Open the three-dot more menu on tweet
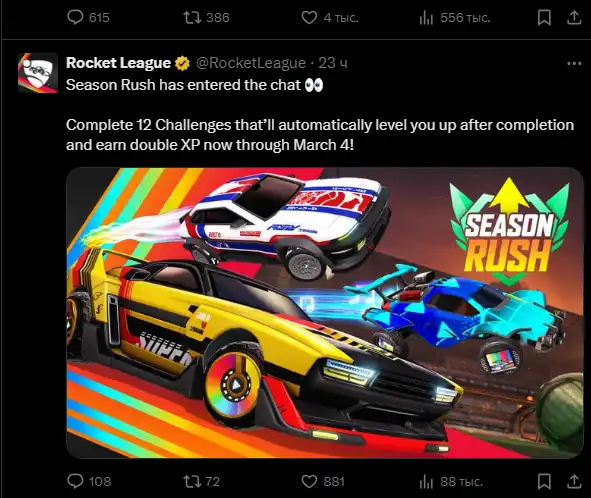The width and height of the screenshot is (591, 498). [x=574, y=63]
